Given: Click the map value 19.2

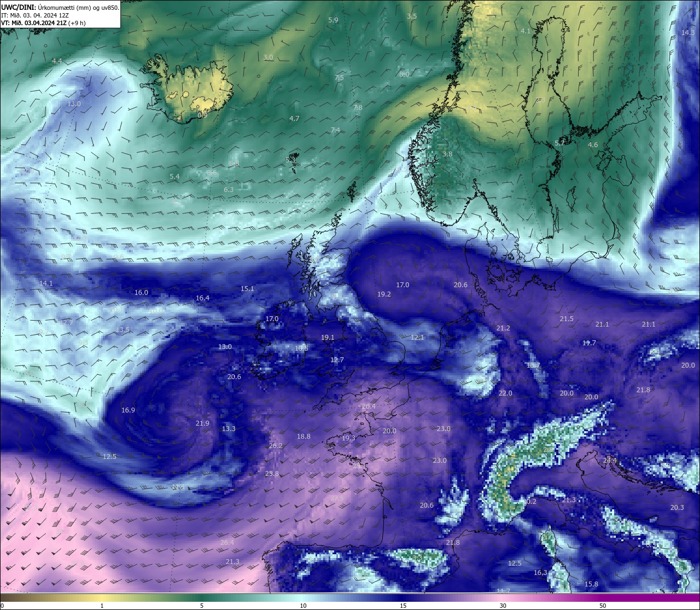Looking at the screenshot, I should click(x=384, y=294).
